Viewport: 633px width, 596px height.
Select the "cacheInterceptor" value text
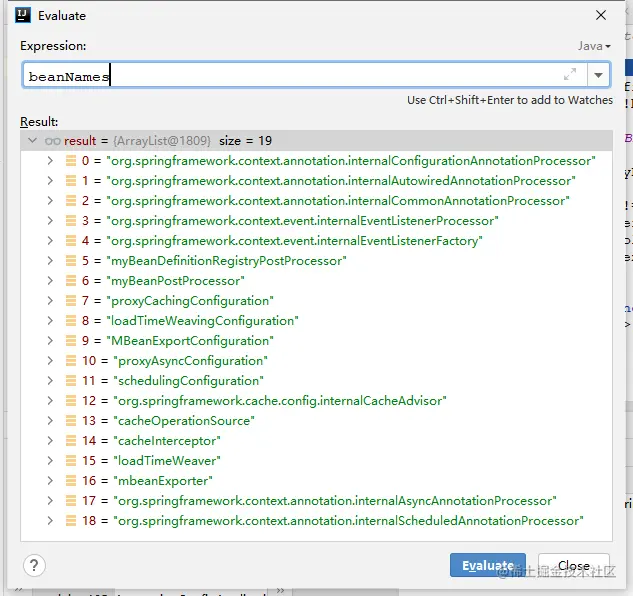167,441
